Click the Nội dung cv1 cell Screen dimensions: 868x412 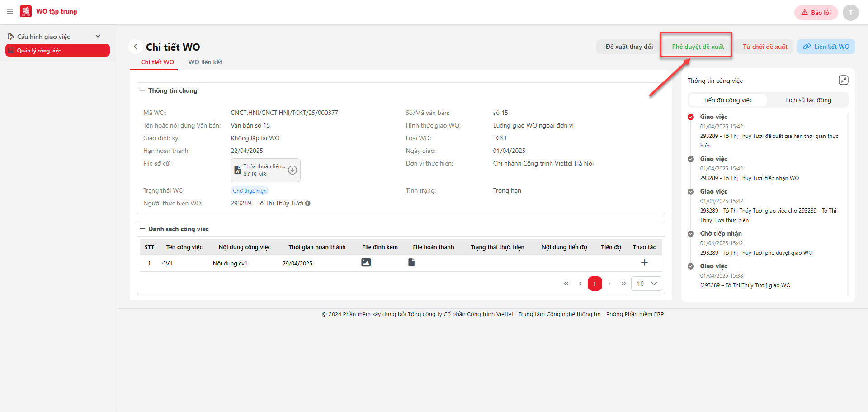230,263
